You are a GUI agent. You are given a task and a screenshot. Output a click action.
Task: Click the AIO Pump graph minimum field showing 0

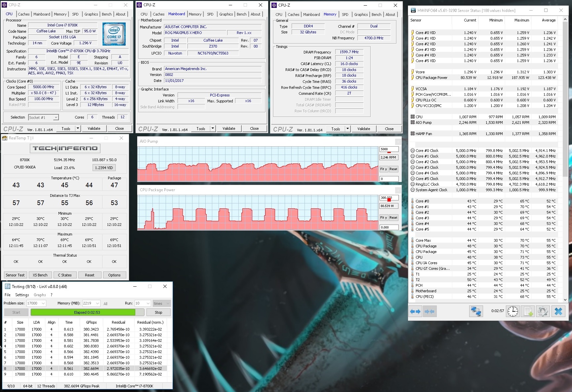pyautogui.click(x=389, y=179)
